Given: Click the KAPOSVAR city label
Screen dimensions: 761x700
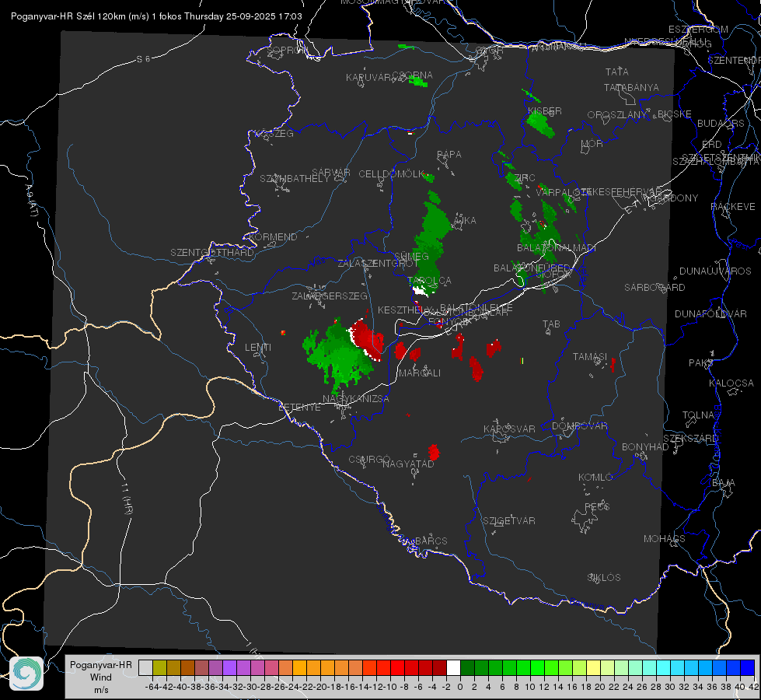Looking at the screenshot, I should coord(509,429).
